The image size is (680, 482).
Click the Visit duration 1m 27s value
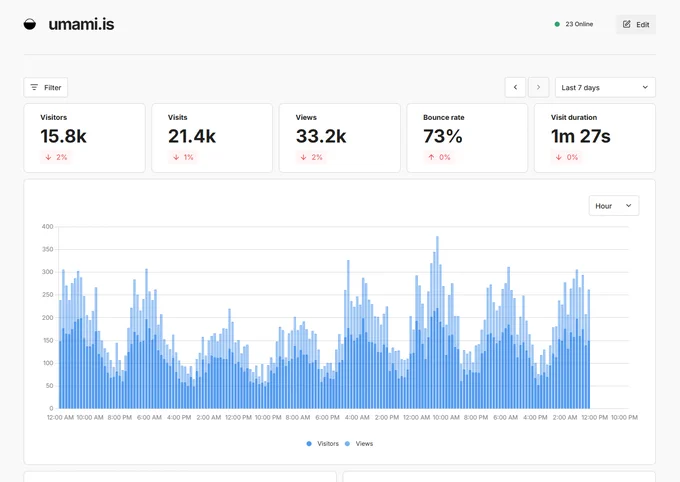581,136
